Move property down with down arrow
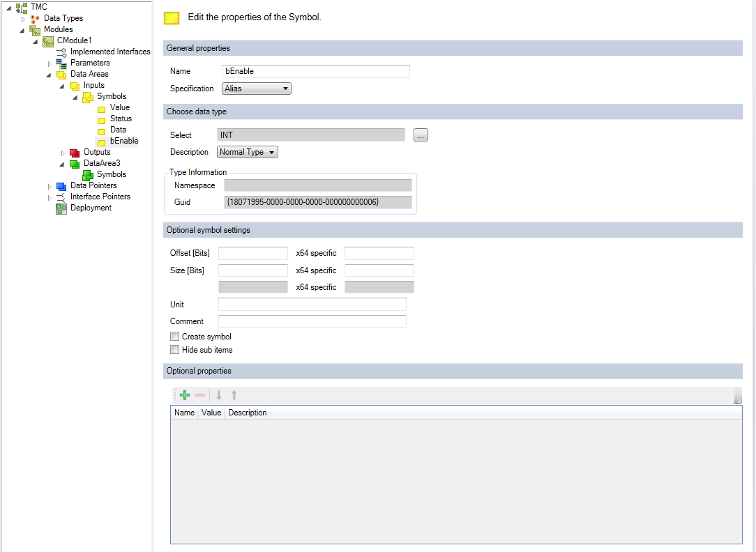The height and width of the screenshot is (552, 756). click(219, 395)
